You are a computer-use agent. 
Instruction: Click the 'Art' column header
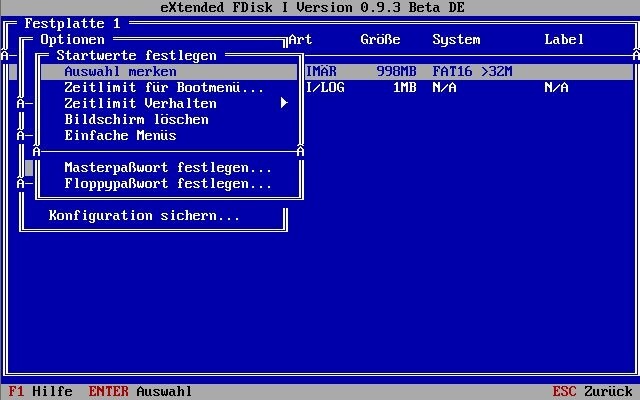(300, 40)
